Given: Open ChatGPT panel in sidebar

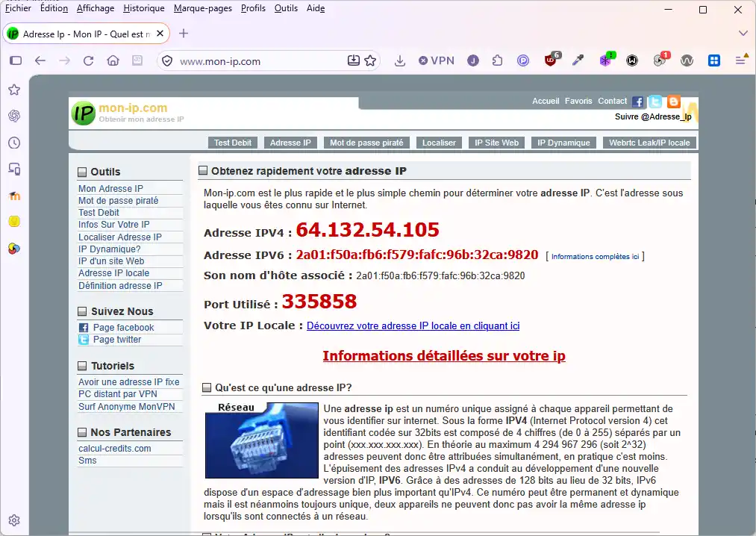Looking at the screenshot, I should coord(14,116).
